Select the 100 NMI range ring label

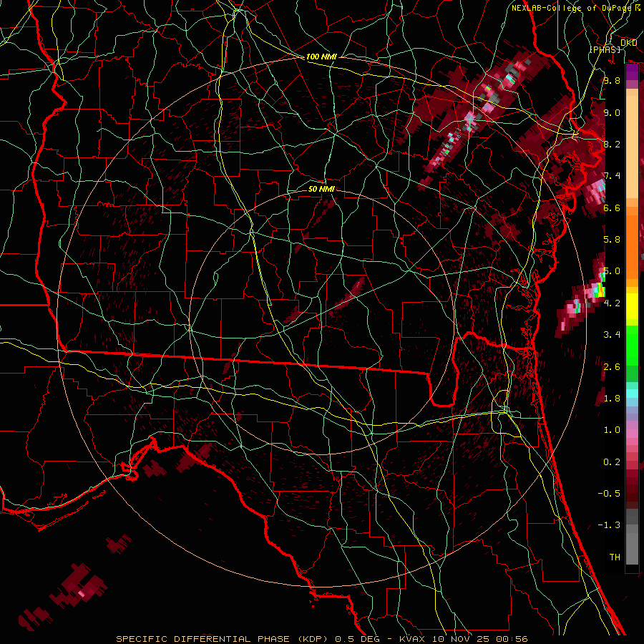coord(321,57)
